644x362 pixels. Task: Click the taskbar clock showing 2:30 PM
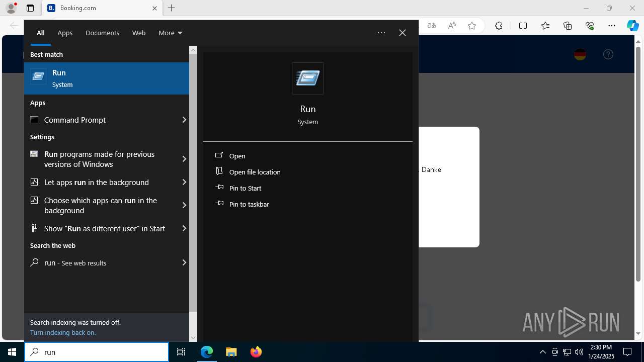point(601,352)
